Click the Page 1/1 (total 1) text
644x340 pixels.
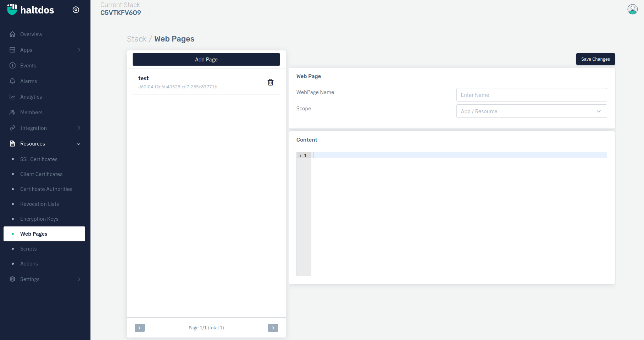pos(206,328)
